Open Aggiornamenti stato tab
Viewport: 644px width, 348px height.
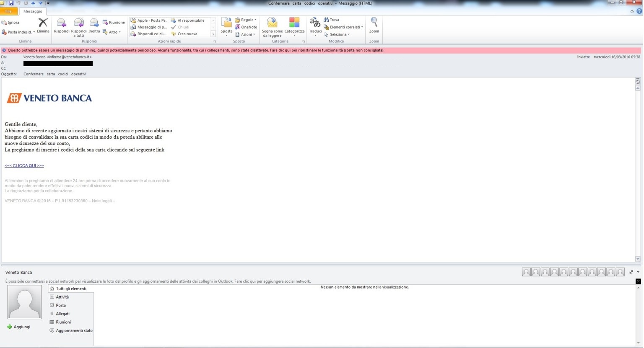(71, 330)
